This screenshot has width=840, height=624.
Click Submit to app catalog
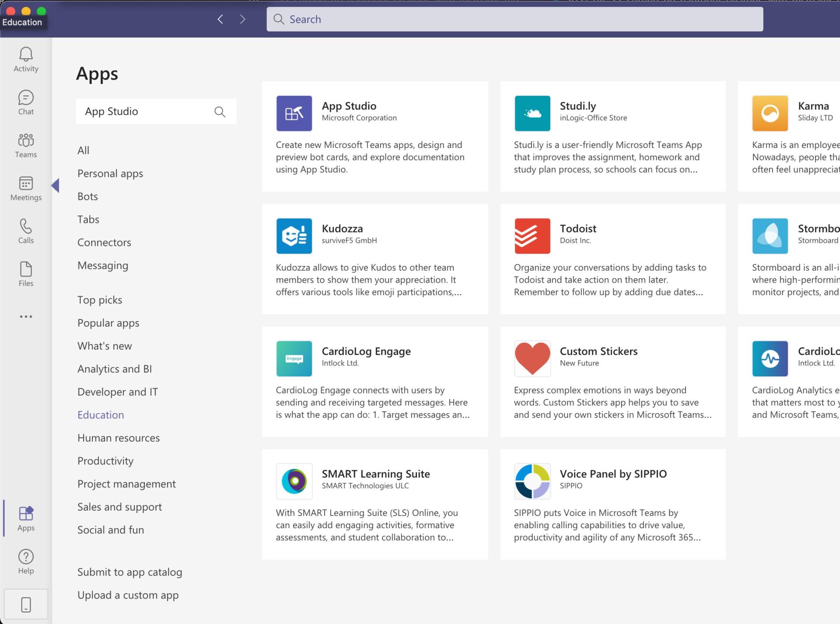[129, 571]
